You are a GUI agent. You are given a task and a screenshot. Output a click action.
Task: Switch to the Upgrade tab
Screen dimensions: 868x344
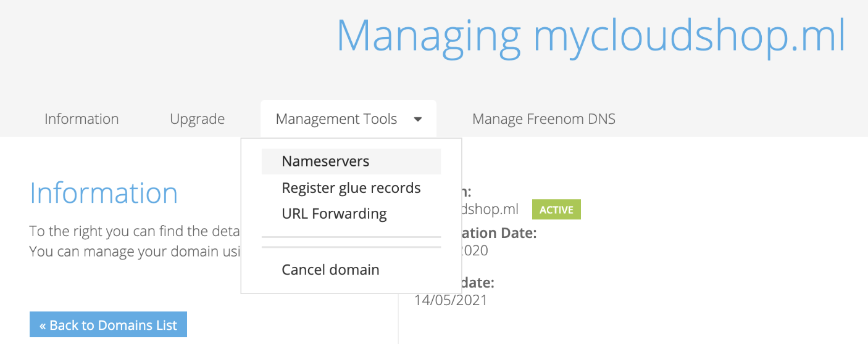(197, 119)
